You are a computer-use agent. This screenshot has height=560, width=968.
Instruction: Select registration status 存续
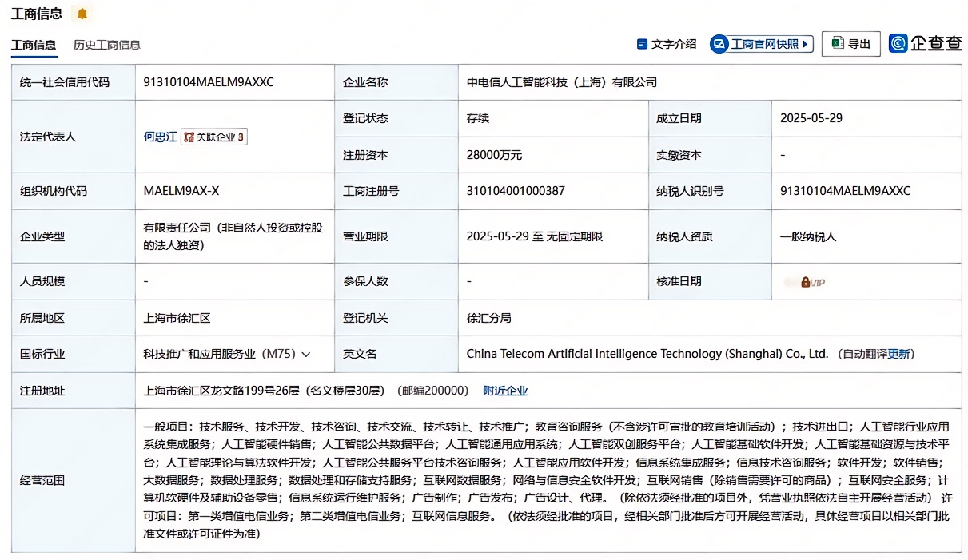coord(478,118)
